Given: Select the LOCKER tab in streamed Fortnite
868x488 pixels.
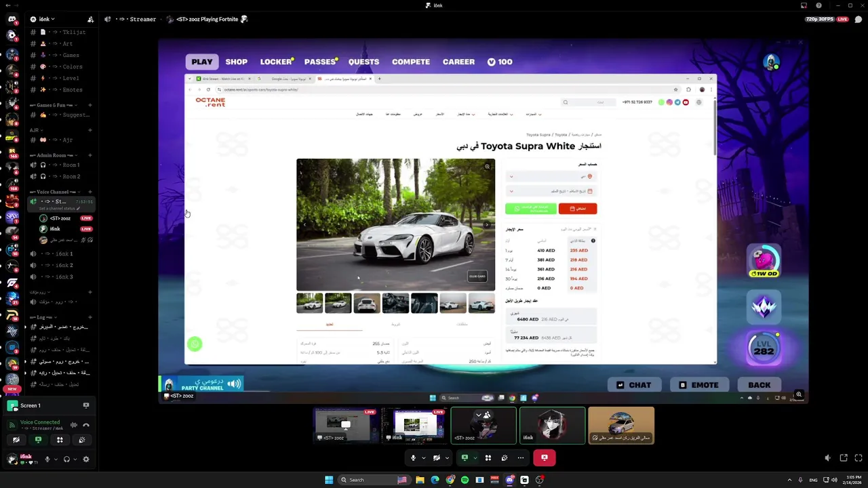Looking at the screenshot, I should (x=277, y=62).
